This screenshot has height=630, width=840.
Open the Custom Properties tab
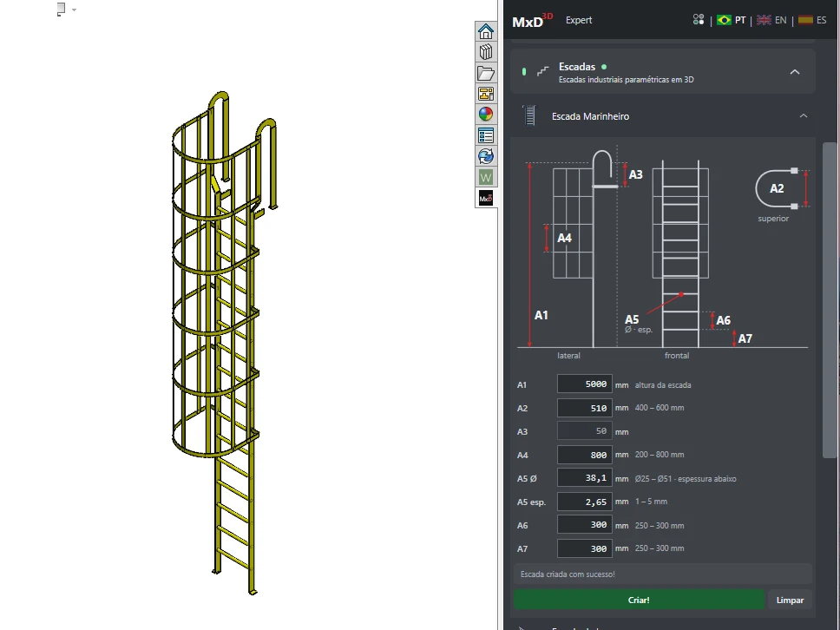(x=486, y=135)
